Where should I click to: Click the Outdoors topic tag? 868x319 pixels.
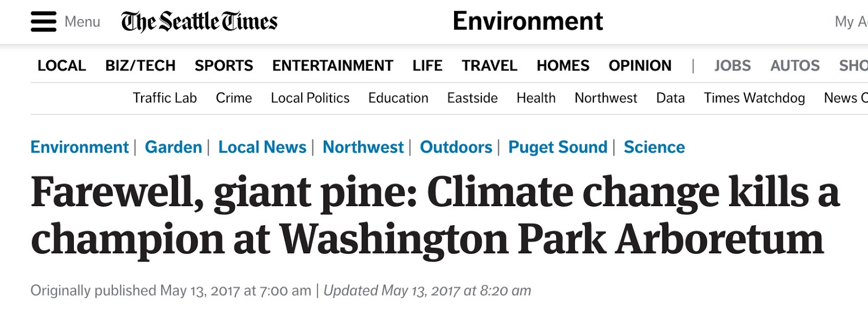[x=456, y=147]
